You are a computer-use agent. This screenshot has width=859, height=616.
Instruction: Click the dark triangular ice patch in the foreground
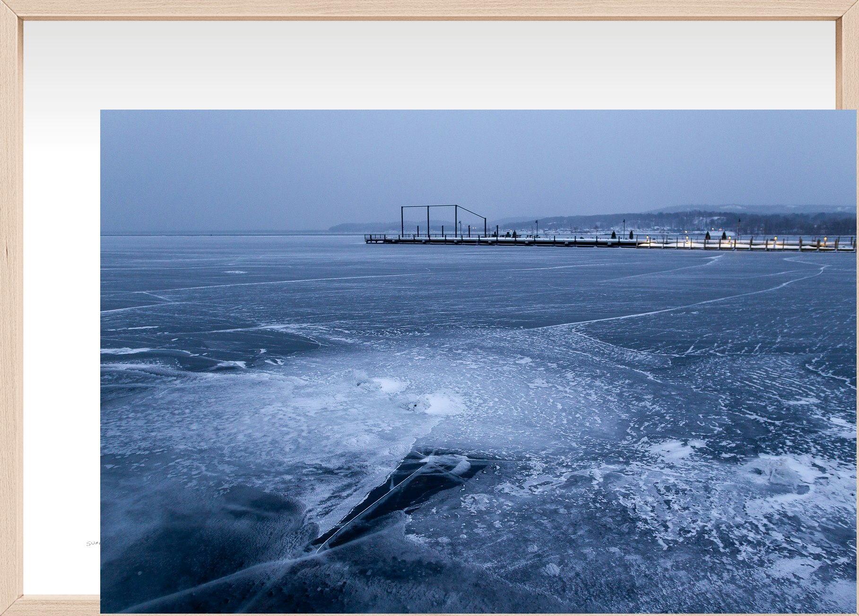coord(402,496)
